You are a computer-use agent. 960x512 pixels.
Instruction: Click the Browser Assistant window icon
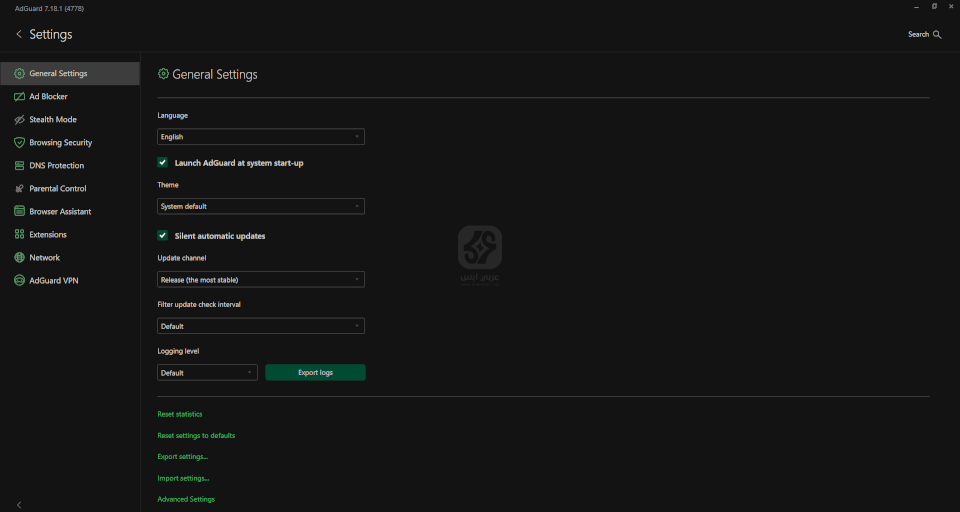coord(19,211)
